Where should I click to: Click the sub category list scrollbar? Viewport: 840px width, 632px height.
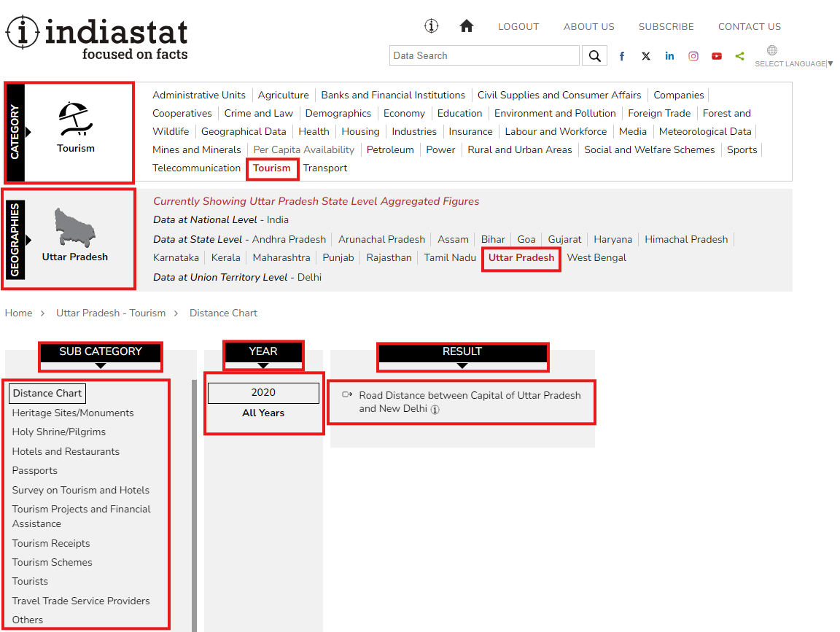coord(194,503)
